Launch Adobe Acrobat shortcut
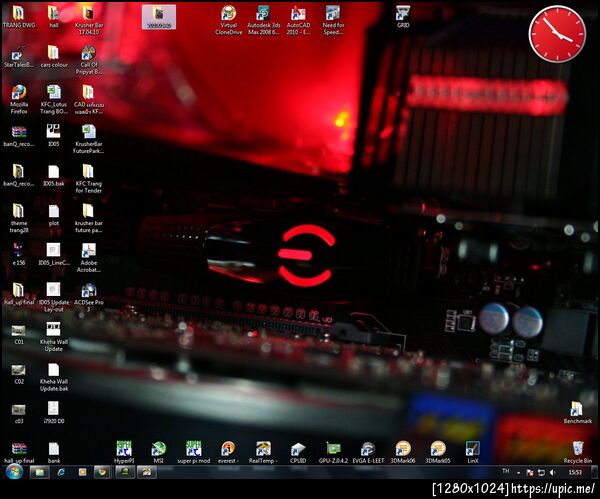This screenshot has height=499, width=600. [x=89, y=258]
